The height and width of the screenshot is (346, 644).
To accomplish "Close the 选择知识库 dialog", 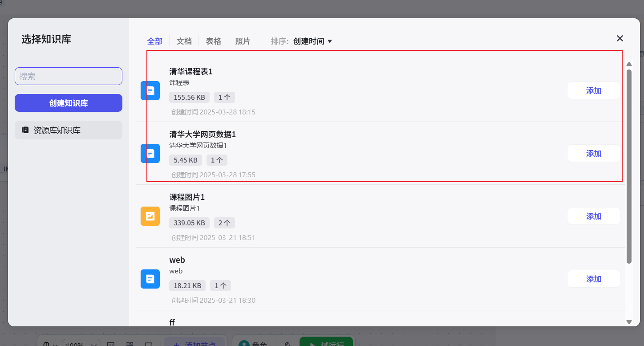I will coord(620,38).
